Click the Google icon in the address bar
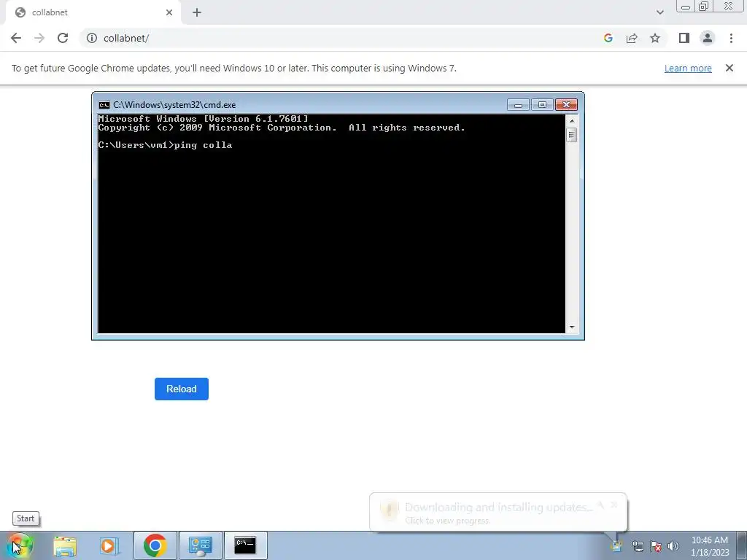 coord(608,38)
